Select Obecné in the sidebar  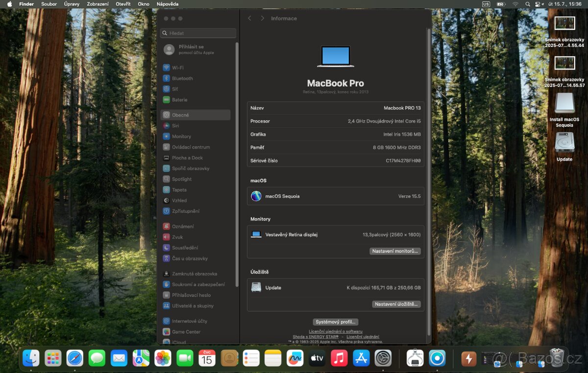coord(195,115)
